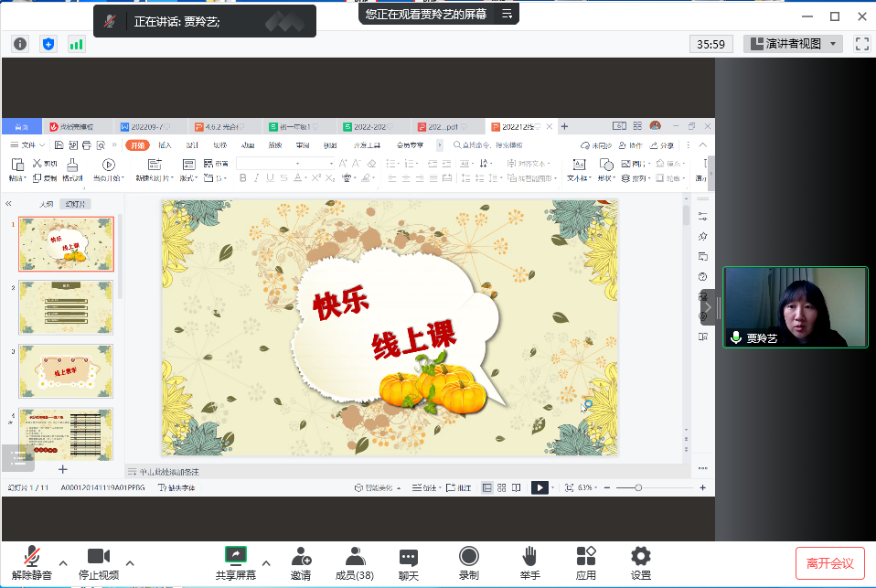The image size is (876, 588).
Task: Click the network signal strength icon
Action: click(x=76, y=44)
